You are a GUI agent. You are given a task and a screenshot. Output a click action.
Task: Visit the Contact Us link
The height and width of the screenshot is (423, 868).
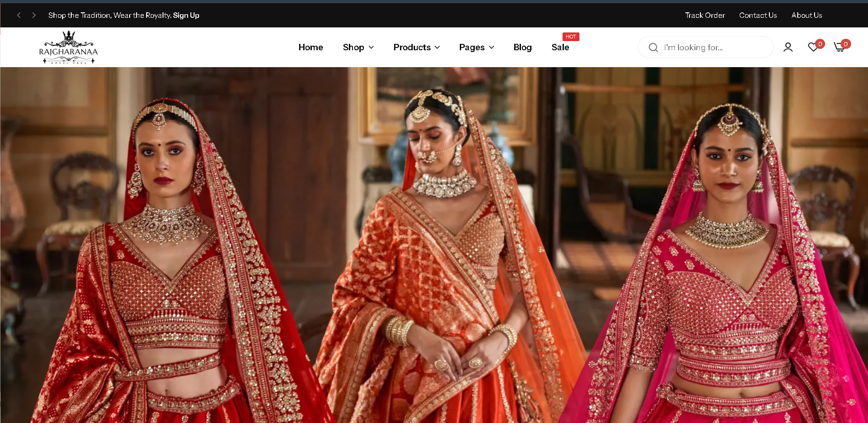(758, 15)
